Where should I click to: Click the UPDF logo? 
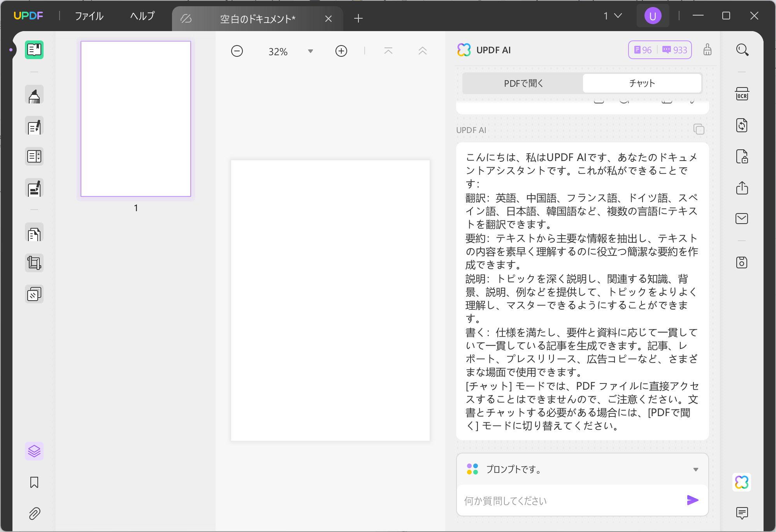click(28, 16)
